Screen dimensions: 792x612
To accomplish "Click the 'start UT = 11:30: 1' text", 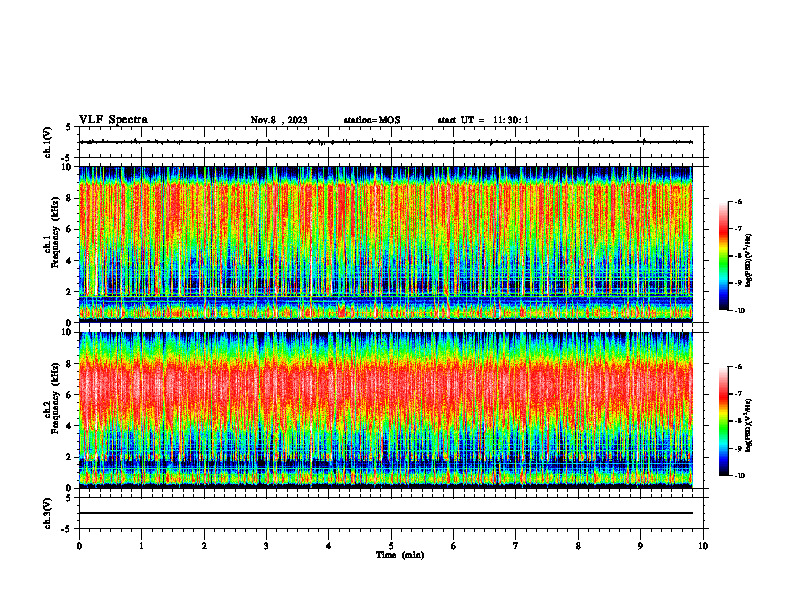I will click(x=483, y=120).
